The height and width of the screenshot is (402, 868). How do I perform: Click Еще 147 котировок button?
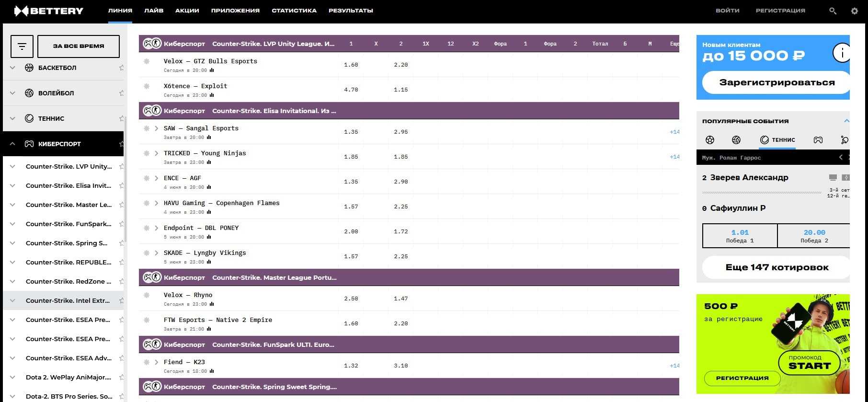coord(776,267)
